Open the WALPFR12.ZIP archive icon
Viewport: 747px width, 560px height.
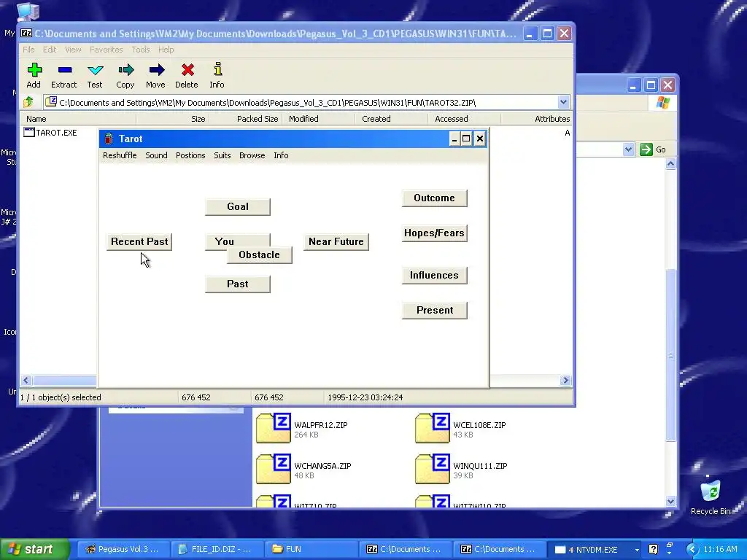click(x=273, y=428)
